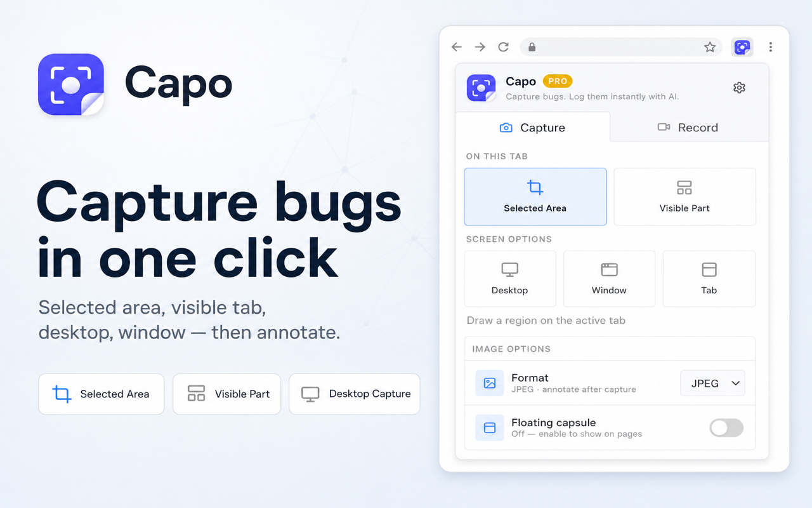The width and height of the screenshot is (812, 508).
Task: Switch to the Record tab
Action: tap(688, 127)
